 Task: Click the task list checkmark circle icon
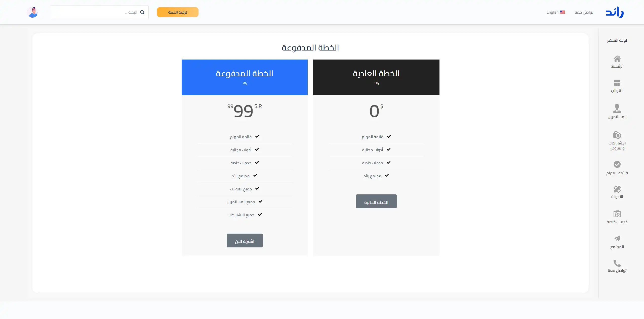pyautogui.click(x=617, y=164)
